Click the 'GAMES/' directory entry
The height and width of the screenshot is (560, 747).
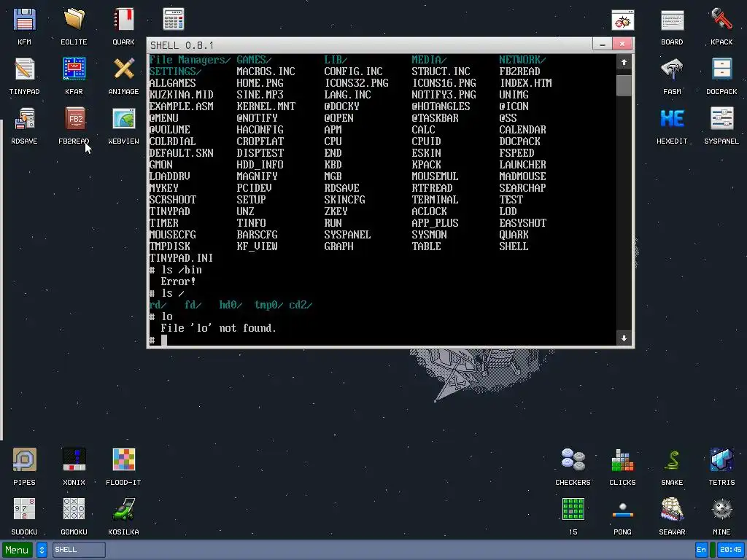[254, 60]
